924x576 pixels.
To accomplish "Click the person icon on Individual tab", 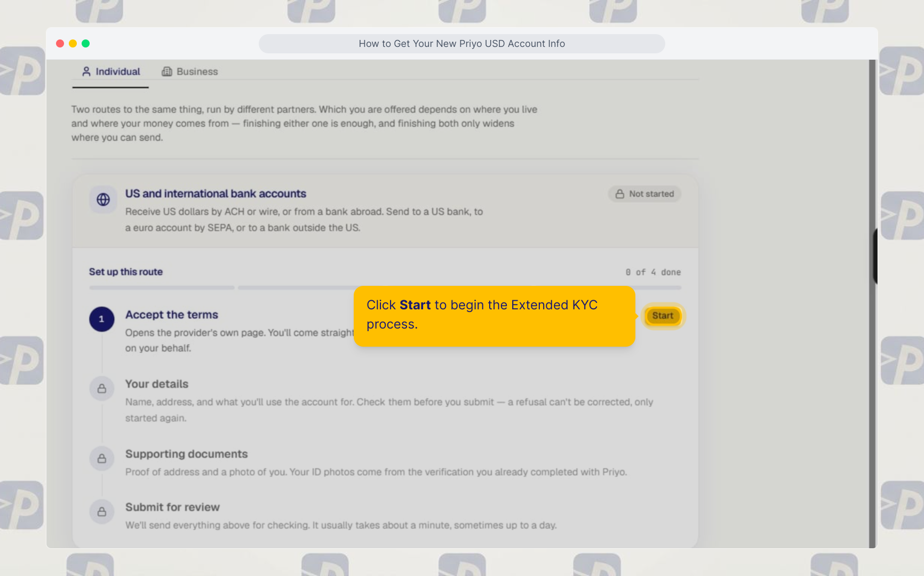I will 86,71.
